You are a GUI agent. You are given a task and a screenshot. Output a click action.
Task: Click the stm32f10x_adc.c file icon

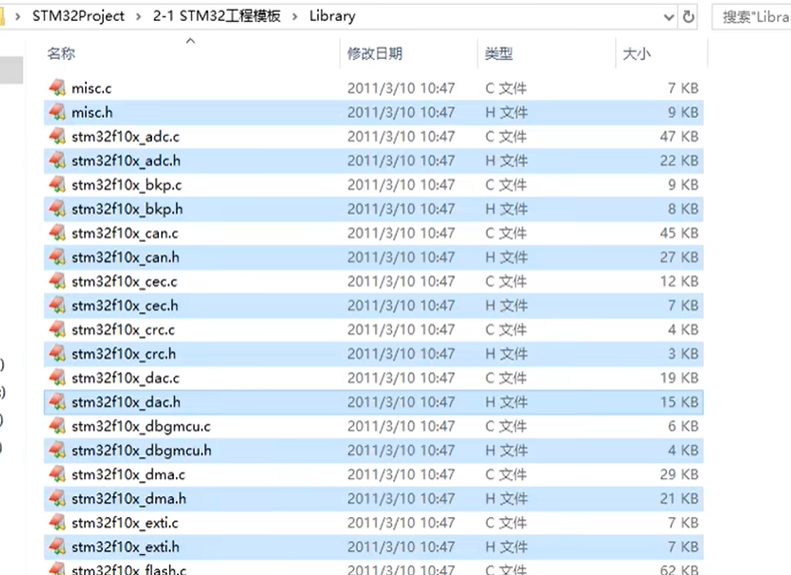(58, 136)
